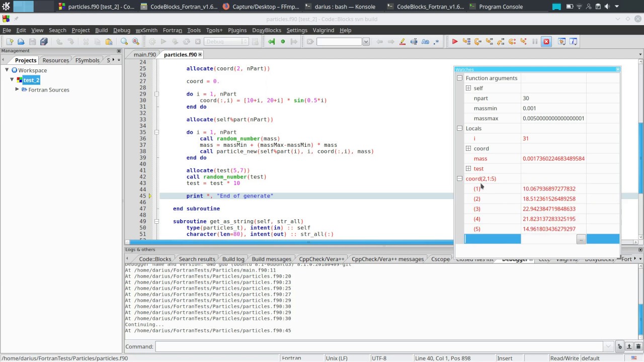Click the red Debug/Continue arrow
Screen dimensions: 644x362
[455, 42]
